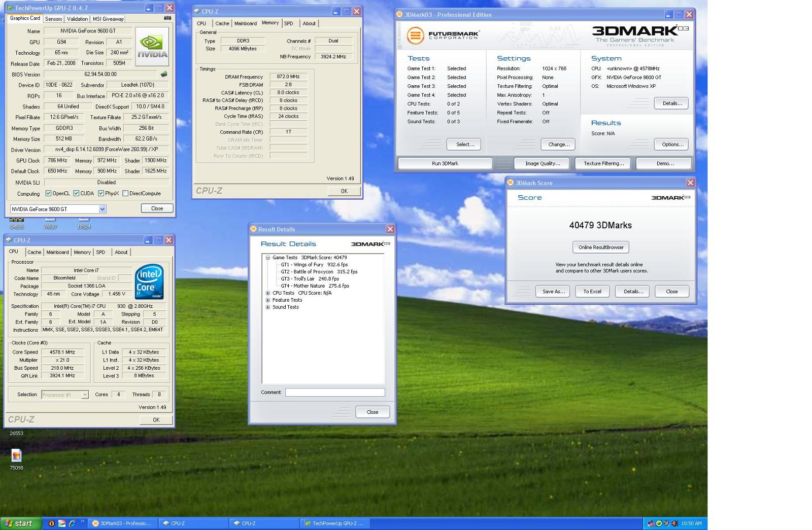Viewport: 812px width, 530px height.
Task: Switch to 3DMark03 taskbar button
Action: [x=122, y=523]
